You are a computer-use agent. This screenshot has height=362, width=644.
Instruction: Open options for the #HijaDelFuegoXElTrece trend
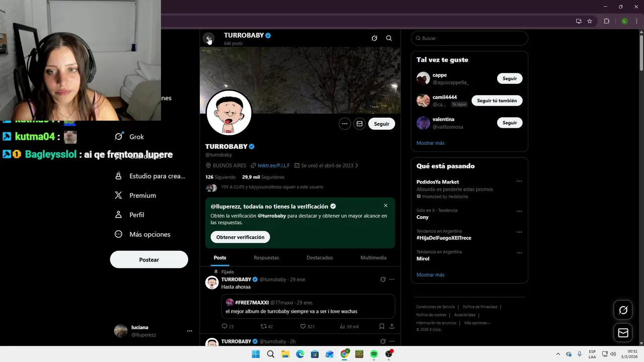coord(519,232)
